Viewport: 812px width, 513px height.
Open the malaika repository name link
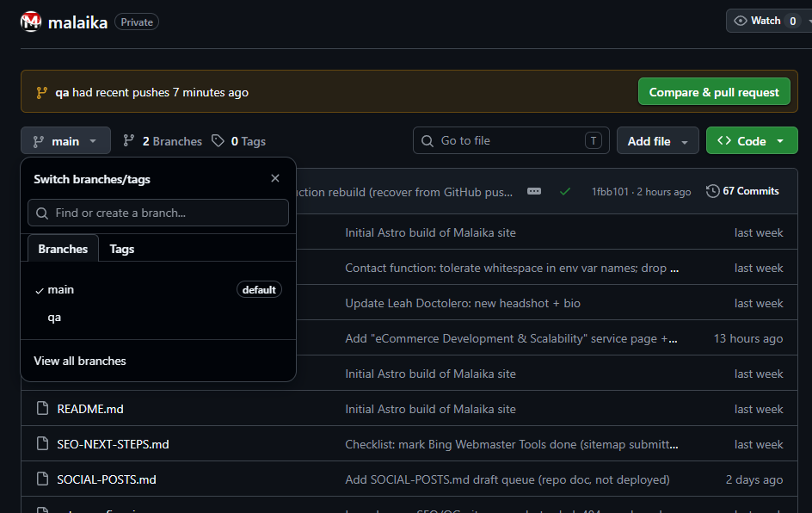[x=77, y=22]
